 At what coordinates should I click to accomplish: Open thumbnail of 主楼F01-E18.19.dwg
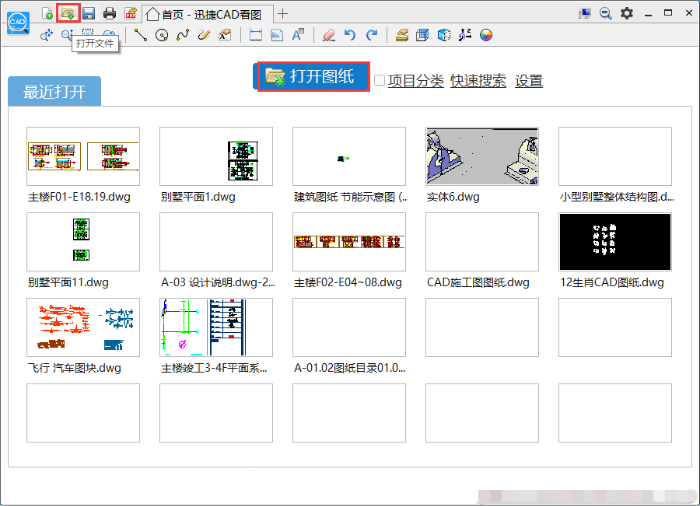coord(83,156)
